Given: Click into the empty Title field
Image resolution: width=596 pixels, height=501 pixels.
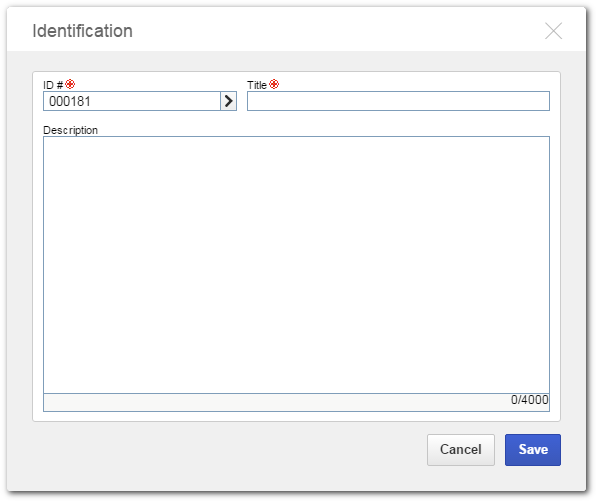Looking at the screenshot, I should pos(398,101).
